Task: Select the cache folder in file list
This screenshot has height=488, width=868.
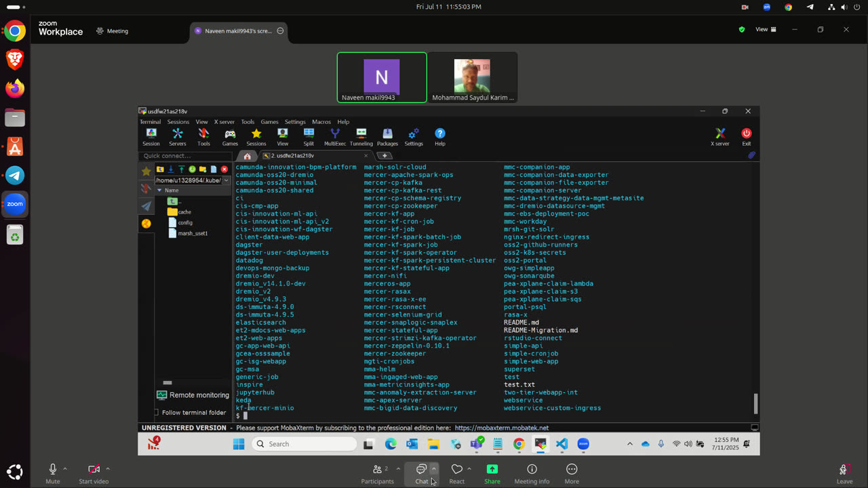Action: pos(180,212)
